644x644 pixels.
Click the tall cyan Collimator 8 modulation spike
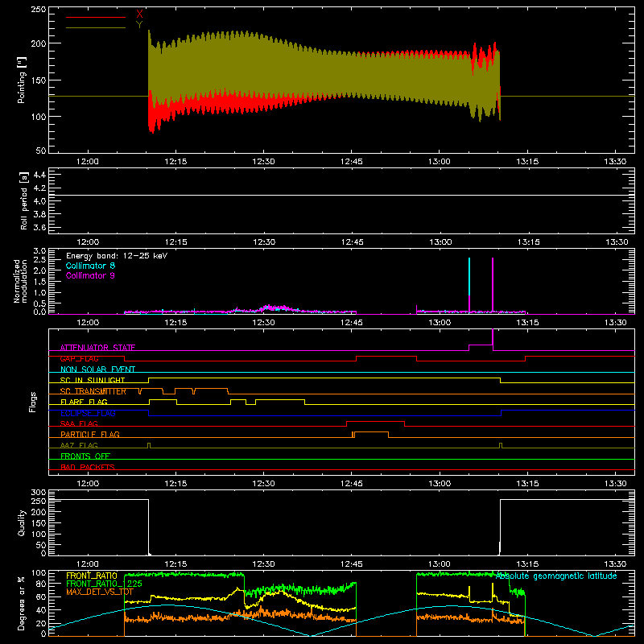(x=469, y=276)
